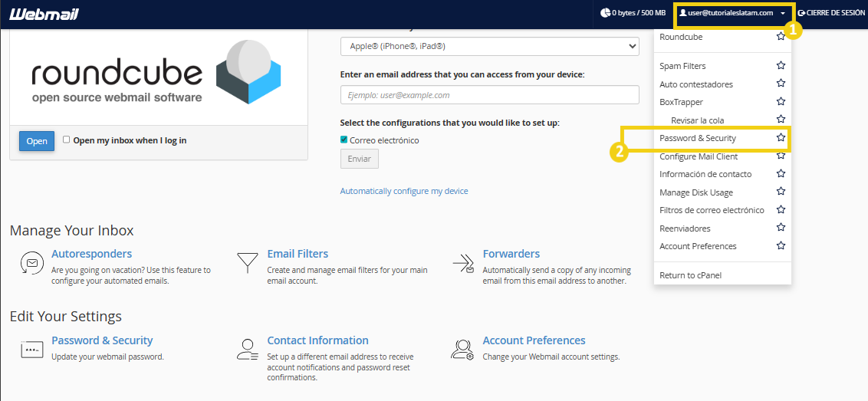The height and width of the screenshot is (401, 868).
Task: Choose Reenviadores in the user menu
Action: (x=685, y=228)
